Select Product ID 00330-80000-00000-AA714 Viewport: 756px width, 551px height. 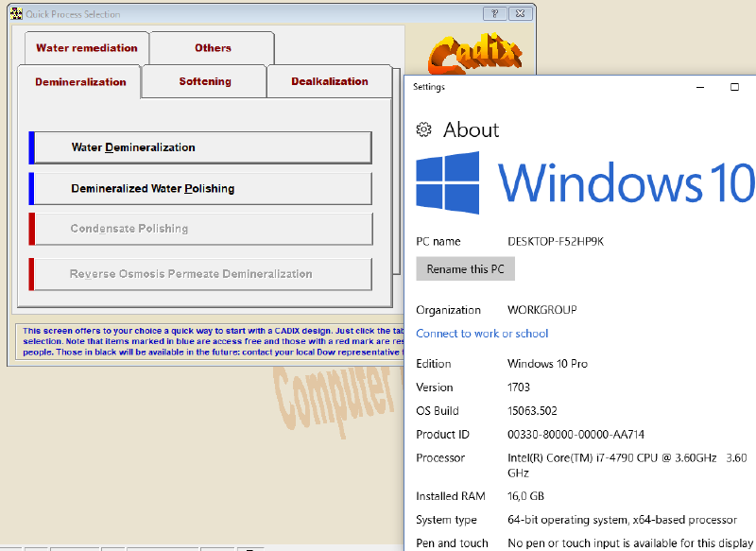tap(576, 435)
